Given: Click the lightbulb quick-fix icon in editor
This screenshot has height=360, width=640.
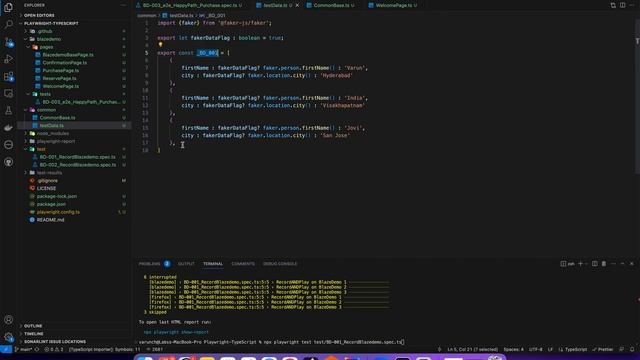Looking at the screenshot, I should click(160, 45).
